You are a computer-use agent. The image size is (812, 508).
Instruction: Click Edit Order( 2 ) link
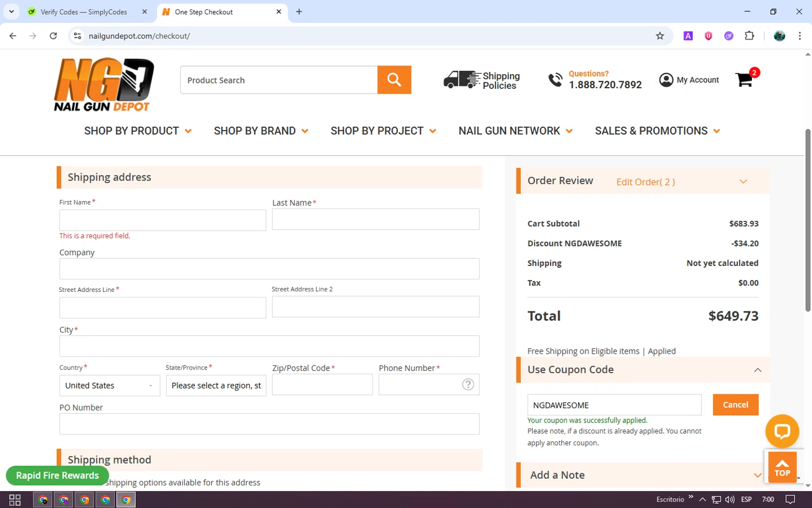click(645, 182)
